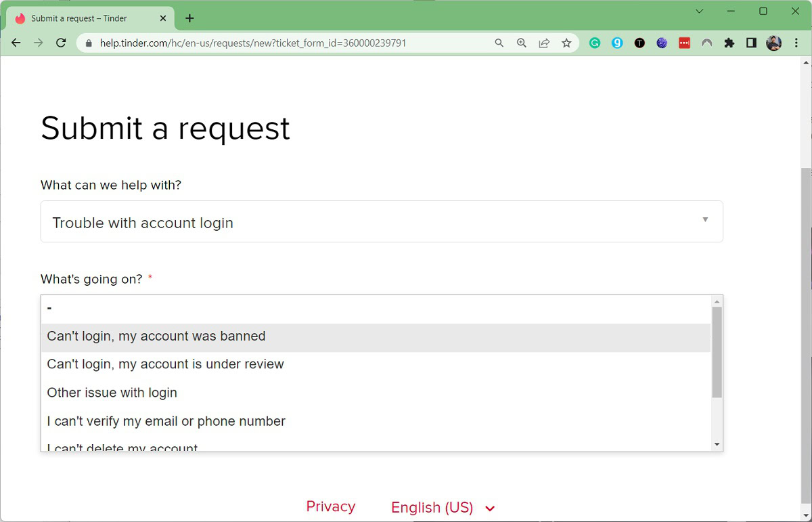
Task: Open a new browser tab
Action: (x=189, y=18)
